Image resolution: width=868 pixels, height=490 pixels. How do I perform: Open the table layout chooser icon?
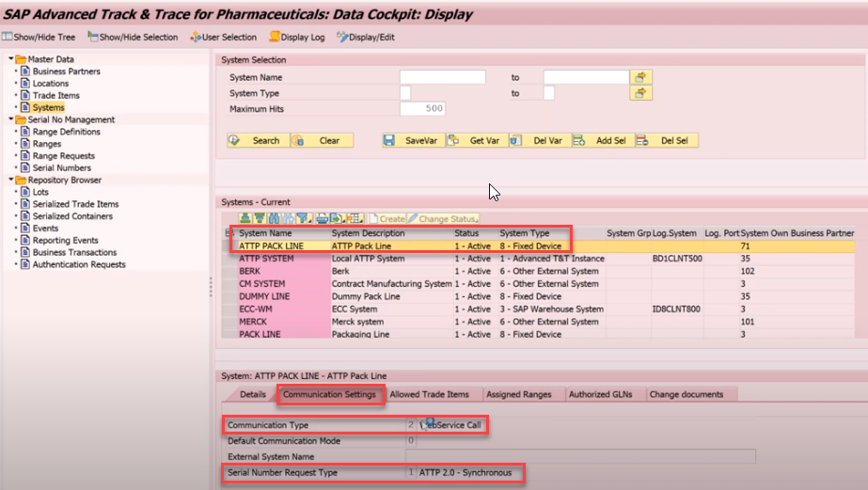point(355,219)
